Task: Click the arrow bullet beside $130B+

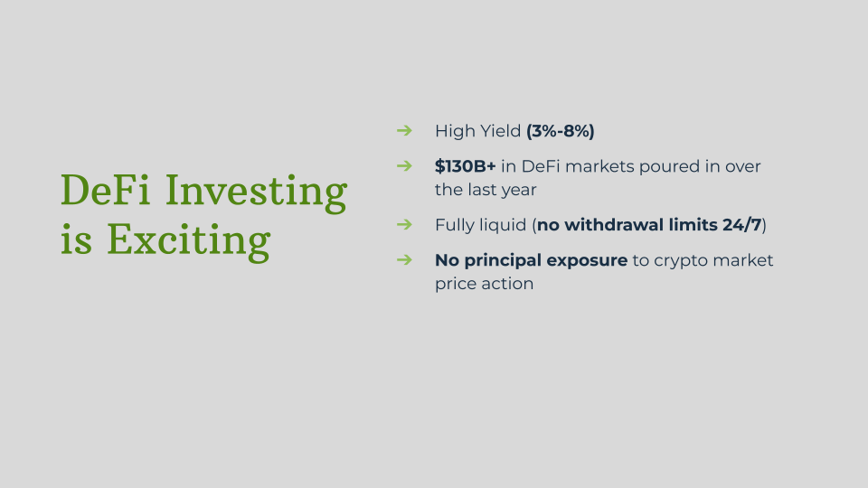Action: (x=405, y=166)
